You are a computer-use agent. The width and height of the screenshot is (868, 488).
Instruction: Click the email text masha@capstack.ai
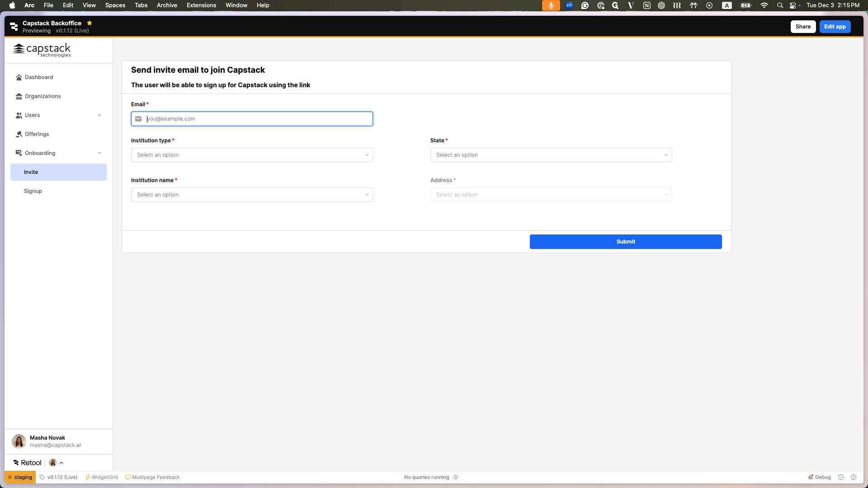[55, 445]
